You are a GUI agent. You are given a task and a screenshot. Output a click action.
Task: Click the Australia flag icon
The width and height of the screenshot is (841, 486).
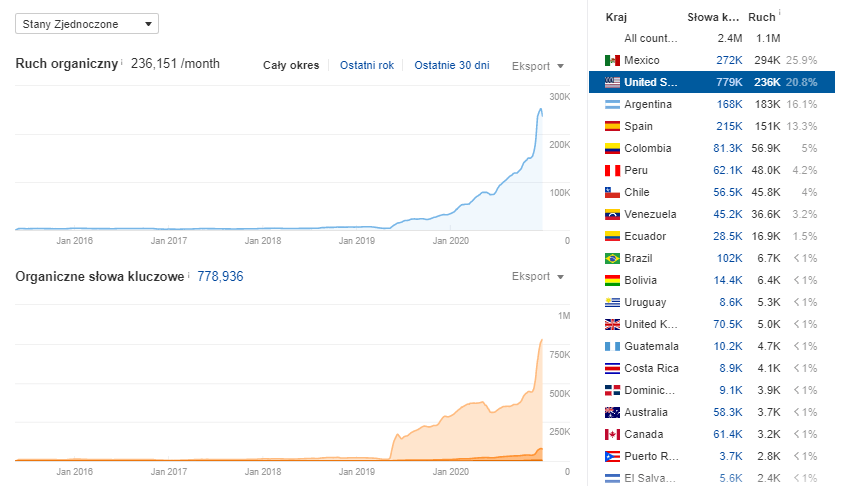[612, 413]
